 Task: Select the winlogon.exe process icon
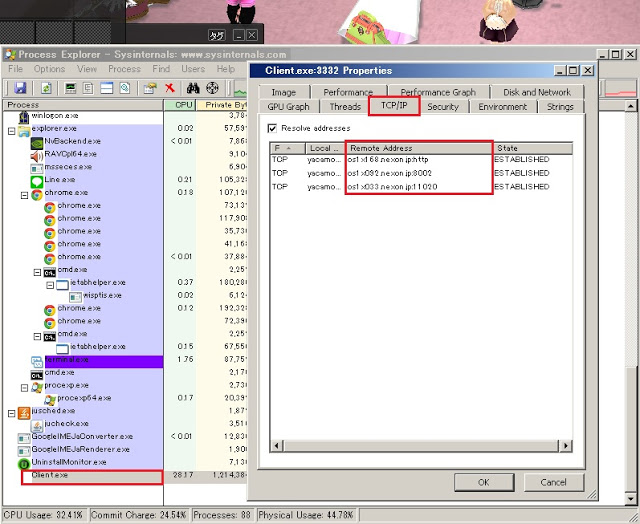24,117
